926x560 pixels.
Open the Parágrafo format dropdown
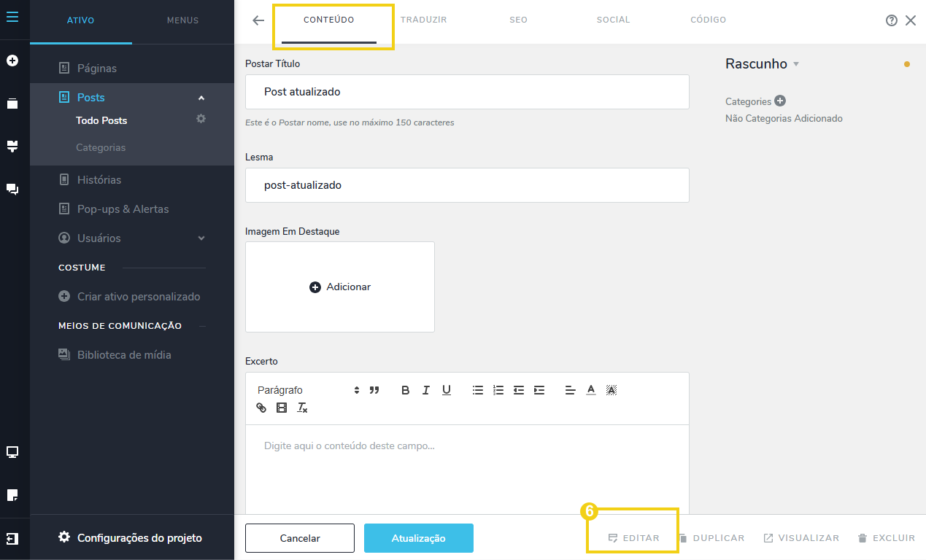tap(309, 390)
